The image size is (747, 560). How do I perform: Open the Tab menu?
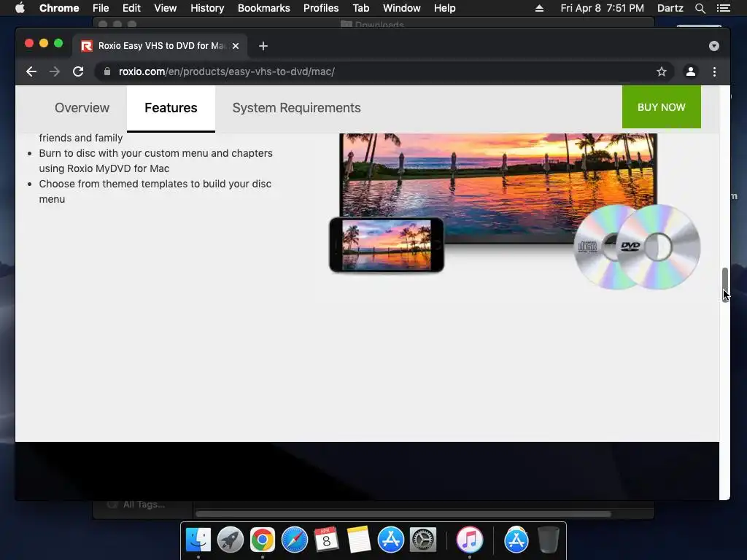[x=360, y=8]
